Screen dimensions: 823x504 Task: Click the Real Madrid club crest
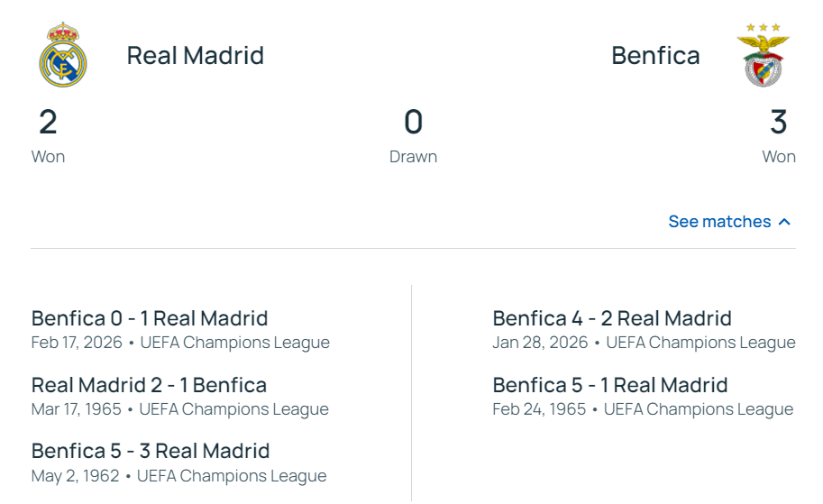[62, 55]
